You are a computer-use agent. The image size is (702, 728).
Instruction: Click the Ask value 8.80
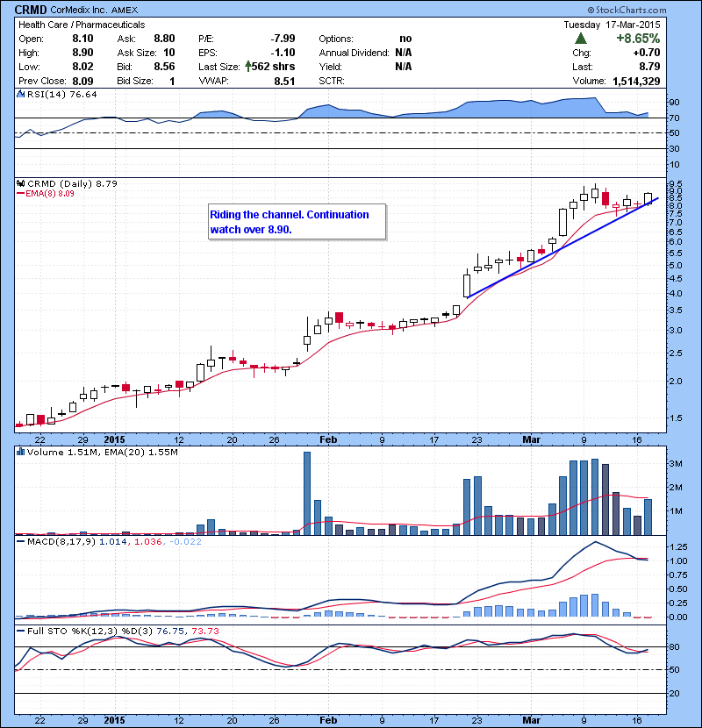tap(164, 39)
